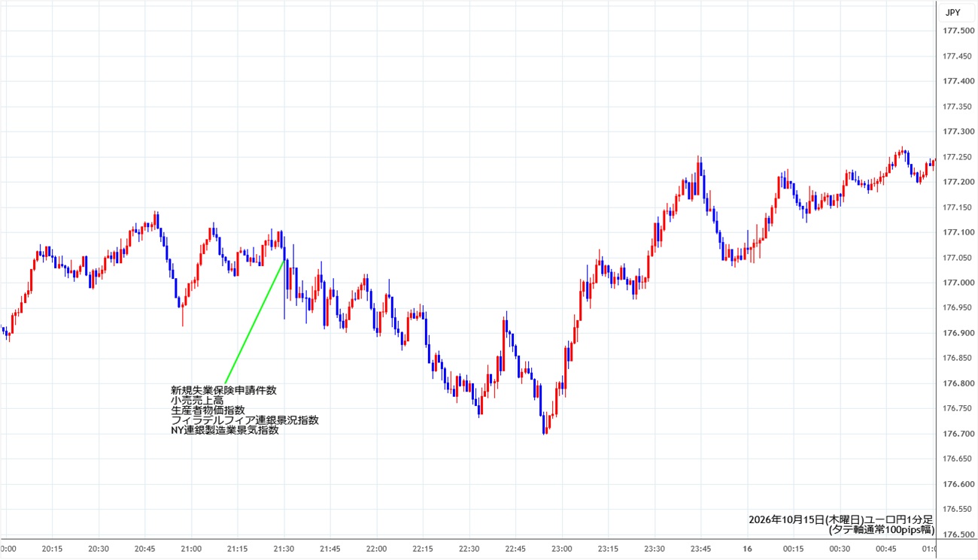This screenshot has height=560, width=978.
Task: Click the 22:15 time axis label
Action: point(423,549)
